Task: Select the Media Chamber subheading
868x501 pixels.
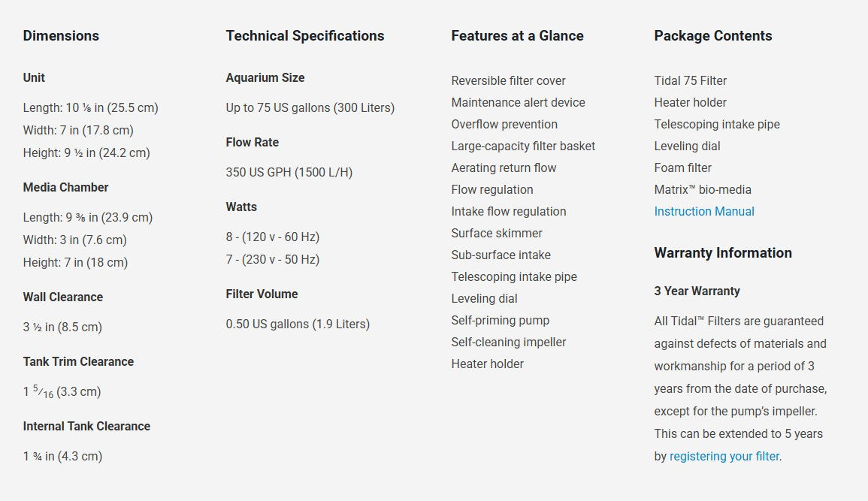Action: coord(65,187)
